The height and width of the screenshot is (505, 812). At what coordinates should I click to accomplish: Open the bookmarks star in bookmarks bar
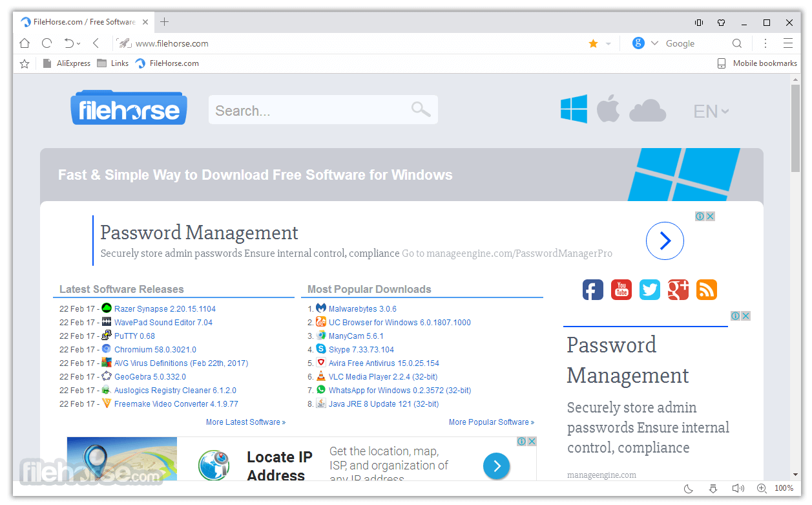[x=25, y=63]
